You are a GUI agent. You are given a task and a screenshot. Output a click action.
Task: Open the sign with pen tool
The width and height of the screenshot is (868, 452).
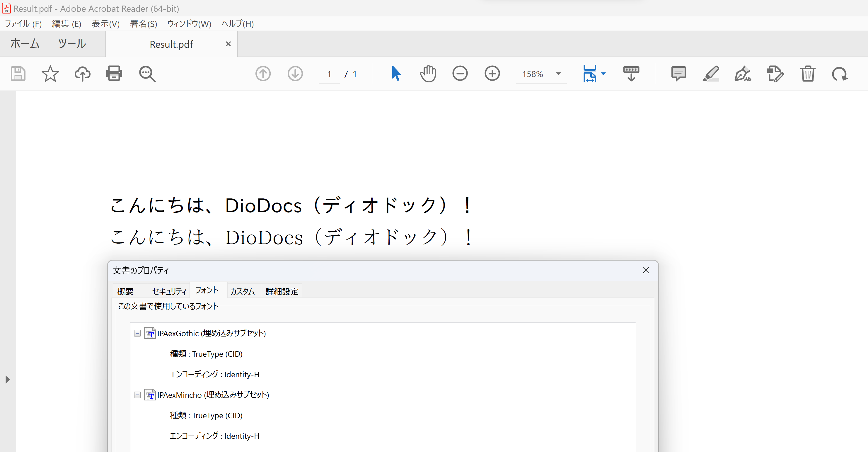pyautogui.click(x=743, y=74)
